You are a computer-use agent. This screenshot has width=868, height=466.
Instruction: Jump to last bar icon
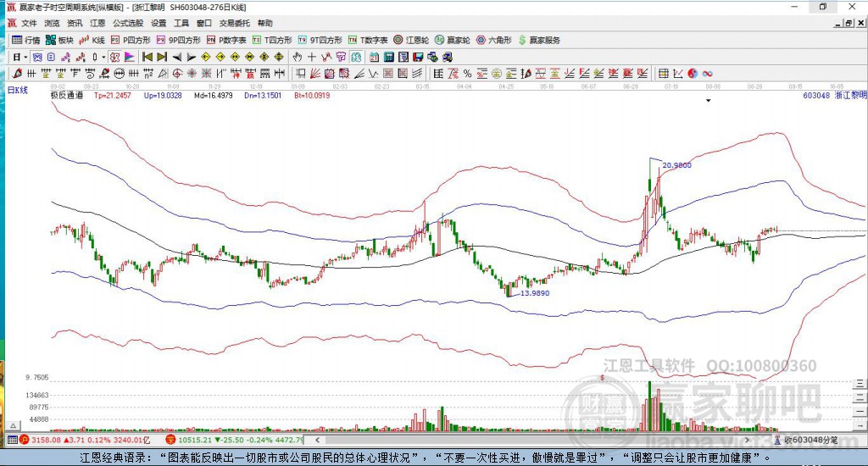point(162,57)
